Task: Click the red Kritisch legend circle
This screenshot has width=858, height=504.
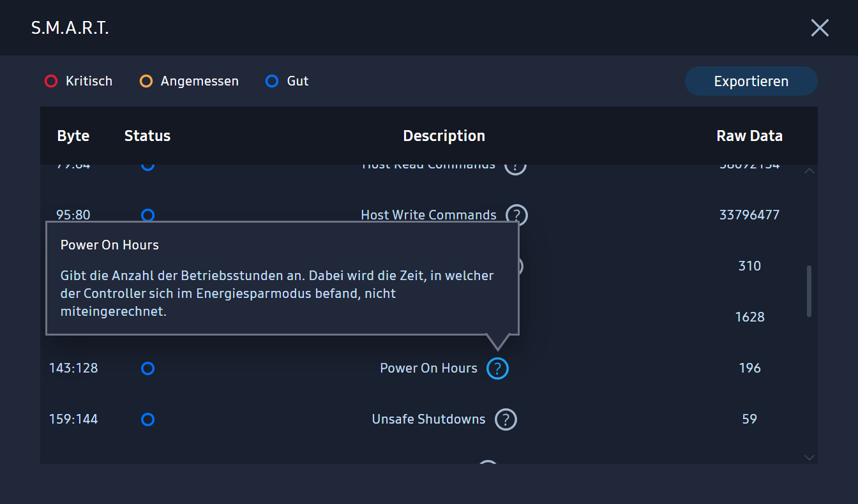Action: click(51, 81)
